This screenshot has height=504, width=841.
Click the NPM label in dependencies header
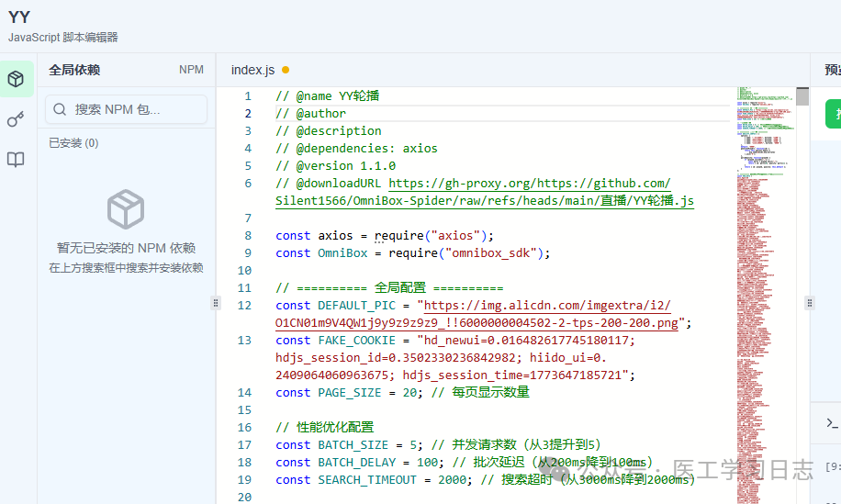(x=191, y=70)
